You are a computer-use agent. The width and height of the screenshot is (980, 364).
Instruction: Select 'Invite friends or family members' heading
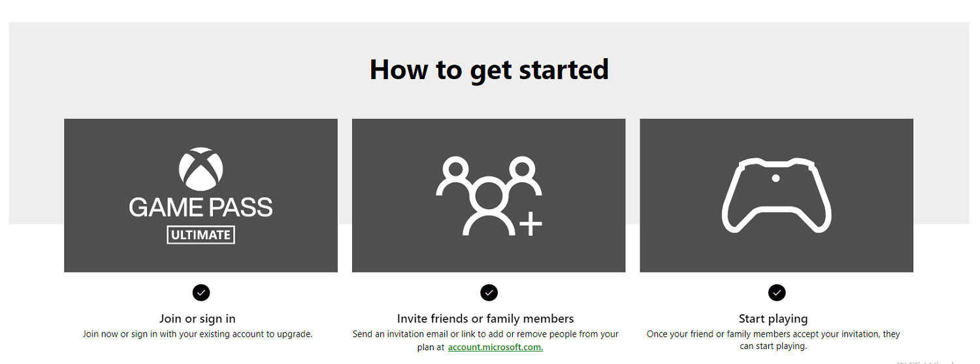[x=485, y=318]
